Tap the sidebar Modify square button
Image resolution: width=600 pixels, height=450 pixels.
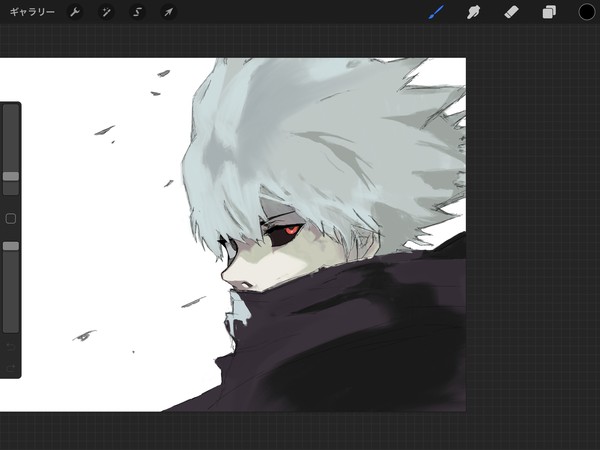point(11,218)
